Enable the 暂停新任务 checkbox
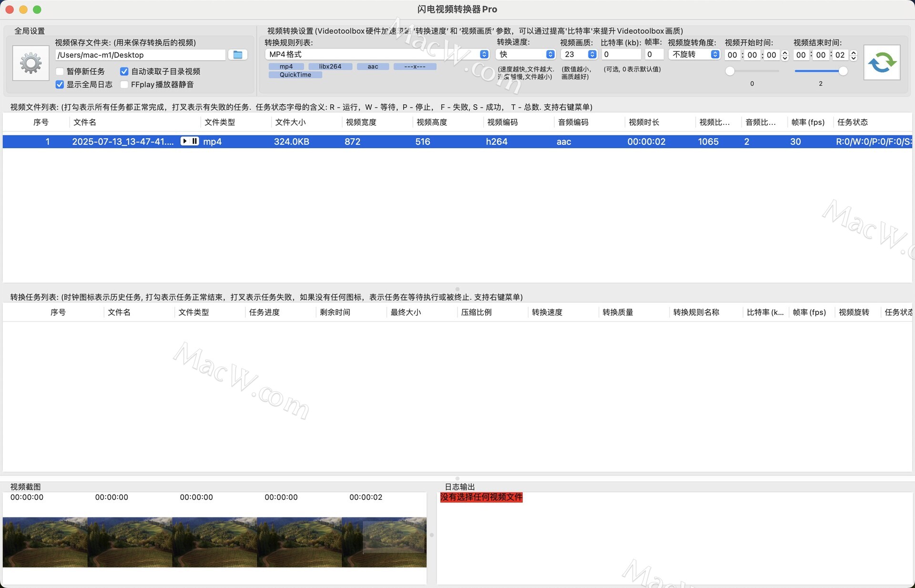This screenshot has height=588, width=915. click(60, 71)
